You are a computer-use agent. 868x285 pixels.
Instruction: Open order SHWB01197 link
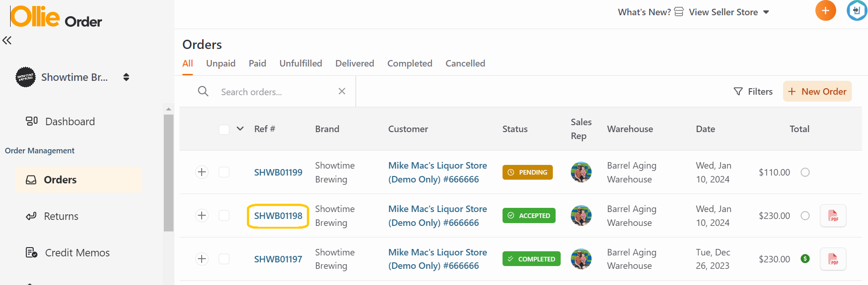pyautogui.click(x=278, y=259)
